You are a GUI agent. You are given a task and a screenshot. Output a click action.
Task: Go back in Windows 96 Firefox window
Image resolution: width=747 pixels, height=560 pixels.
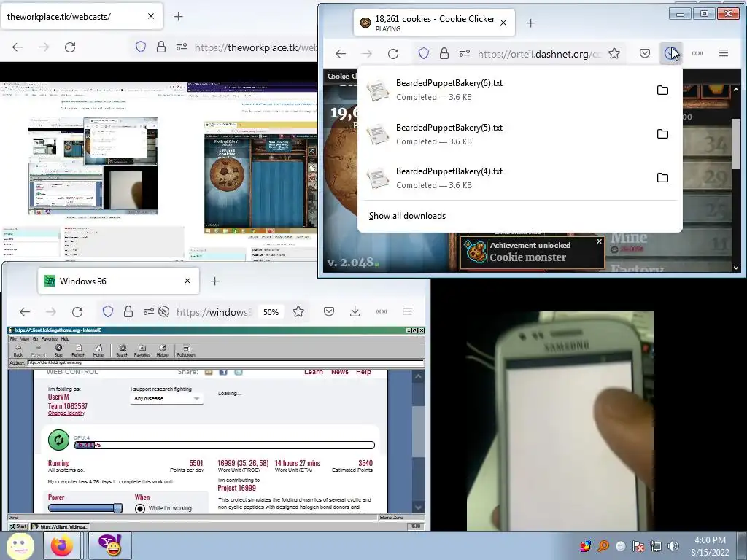tap(25, 312)
